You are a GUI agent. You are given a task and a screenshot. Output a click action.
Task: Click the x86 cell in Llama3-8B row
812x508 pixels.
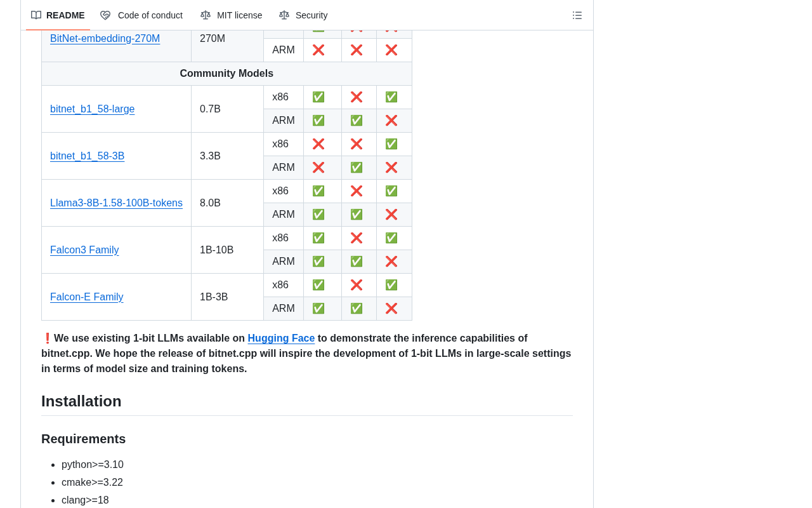click(283, 191)
